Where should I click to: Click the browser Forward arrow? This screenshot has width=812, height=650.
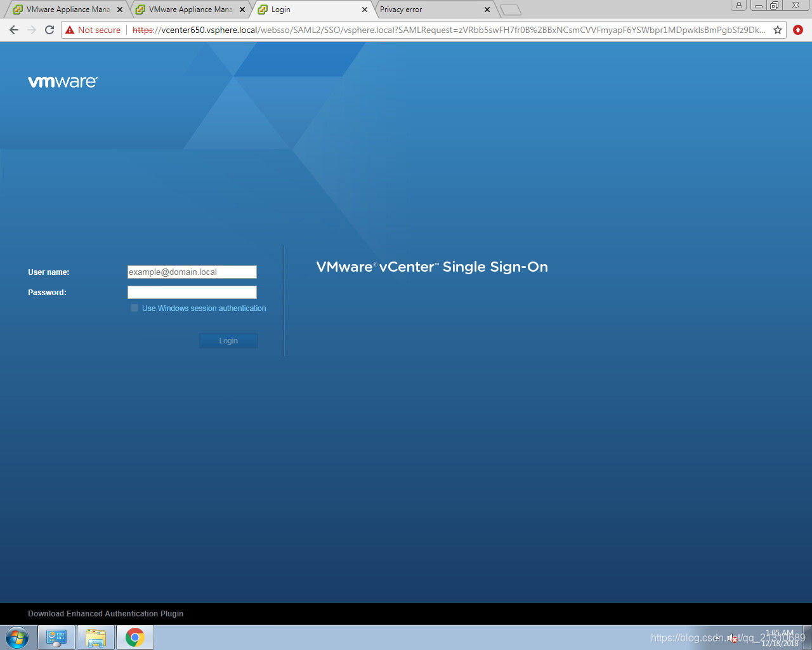coord(32,30)
